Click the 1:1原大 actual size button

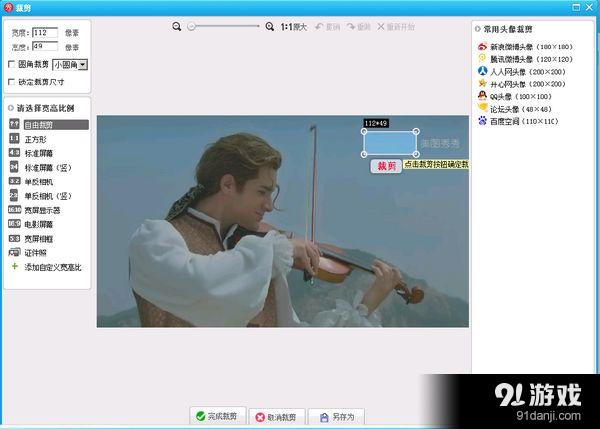pyautogui.click(x=293, y=27)
